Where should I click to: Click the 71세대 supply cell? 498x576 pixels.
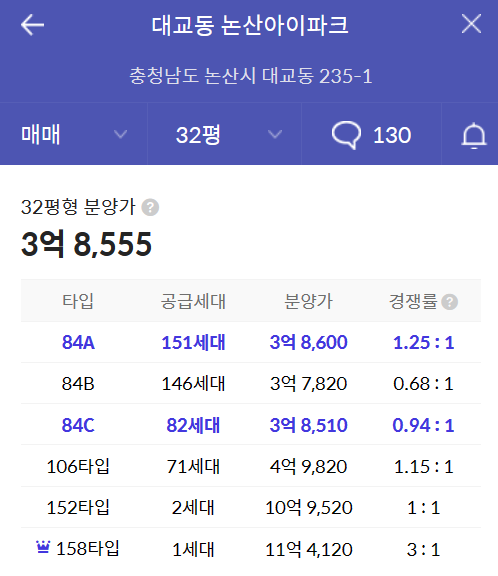[x=193, y=467]
